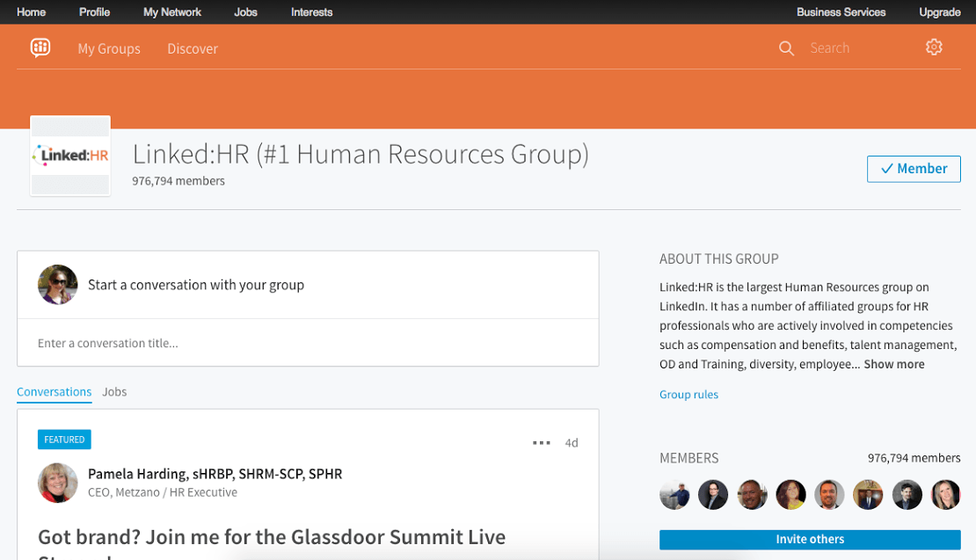
Task: Click the ABOUT THIS GROUP heading
Action: point(719,258)
